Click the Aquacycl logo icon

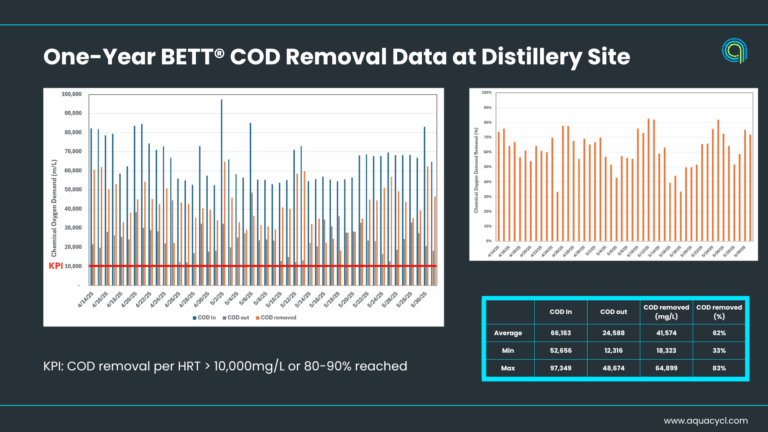(734, 50)
